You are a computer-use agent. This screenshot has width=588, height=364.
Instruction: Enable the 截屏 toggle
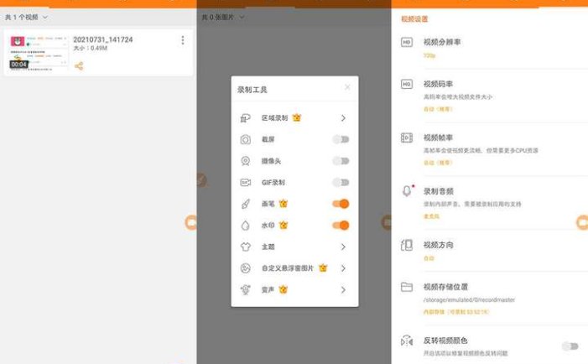point(341,139)
